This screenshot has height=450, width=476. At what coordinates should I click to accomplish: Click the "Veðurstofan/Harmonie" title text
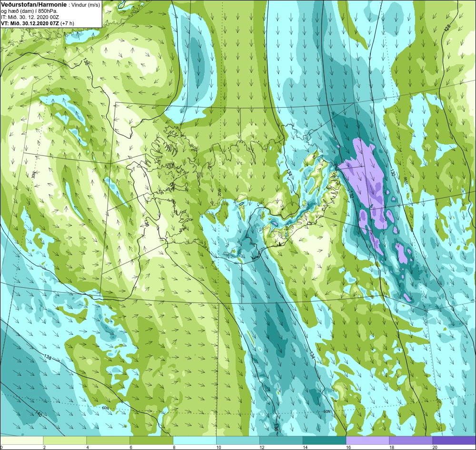pyautogui.click(x=33, y=5)
